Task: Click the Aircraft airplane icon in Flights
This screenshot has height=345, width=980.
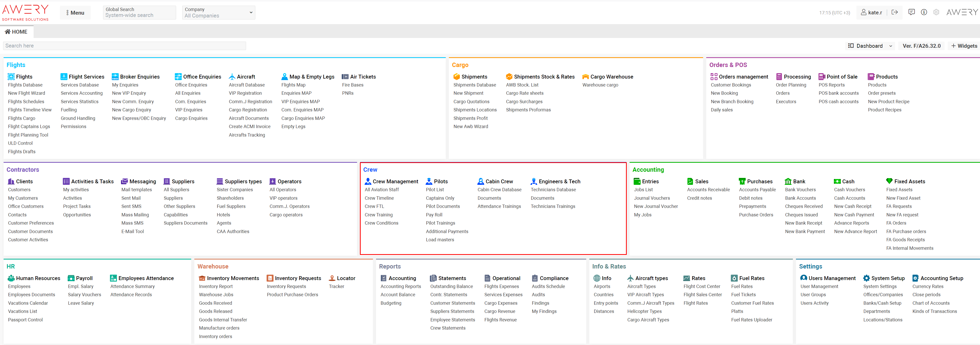Action: pyautogui.click(x=232, y=76)
